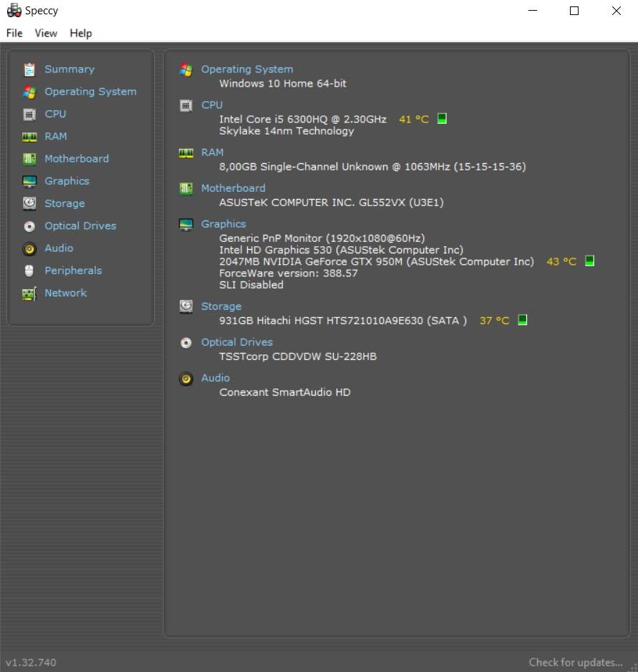
Task: Click the Optical Drives disc icon in main panel
Action: tap(185, 343)
